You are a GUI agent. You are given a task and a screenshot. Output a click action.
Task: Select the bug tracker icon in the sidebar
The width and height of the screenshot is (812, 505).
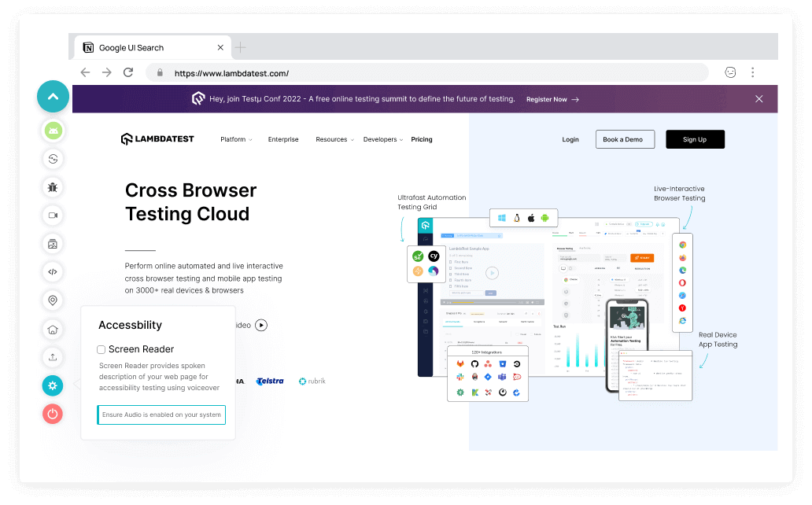click(52, 187)
